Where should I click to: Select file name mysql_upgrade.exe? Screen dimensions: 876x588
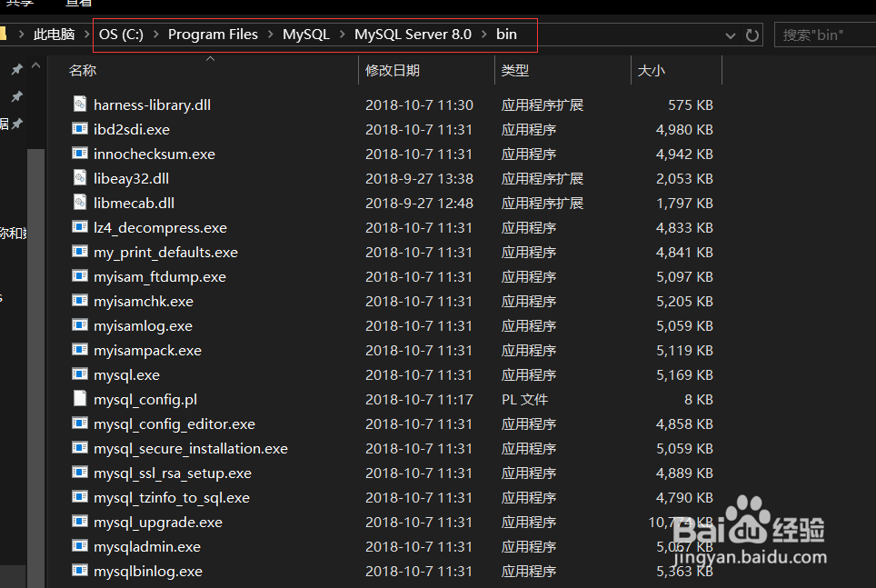point(157,523)
